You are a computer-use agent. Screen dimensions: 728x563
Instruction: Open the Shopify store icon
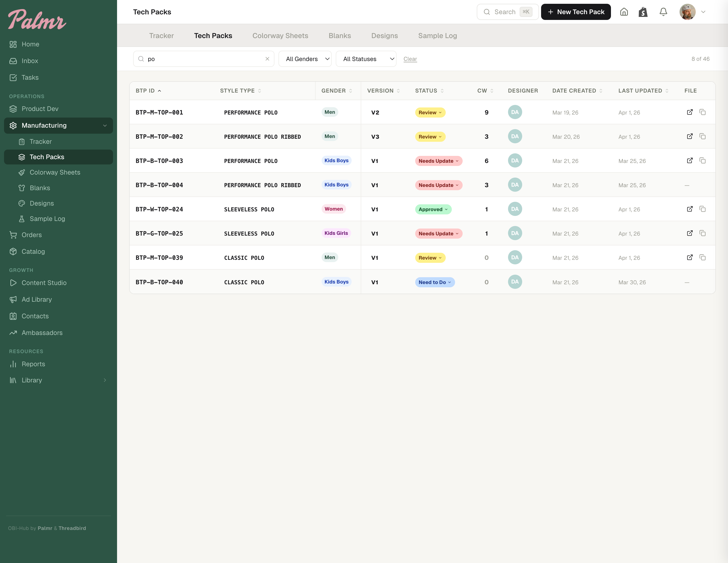[643, 12]
